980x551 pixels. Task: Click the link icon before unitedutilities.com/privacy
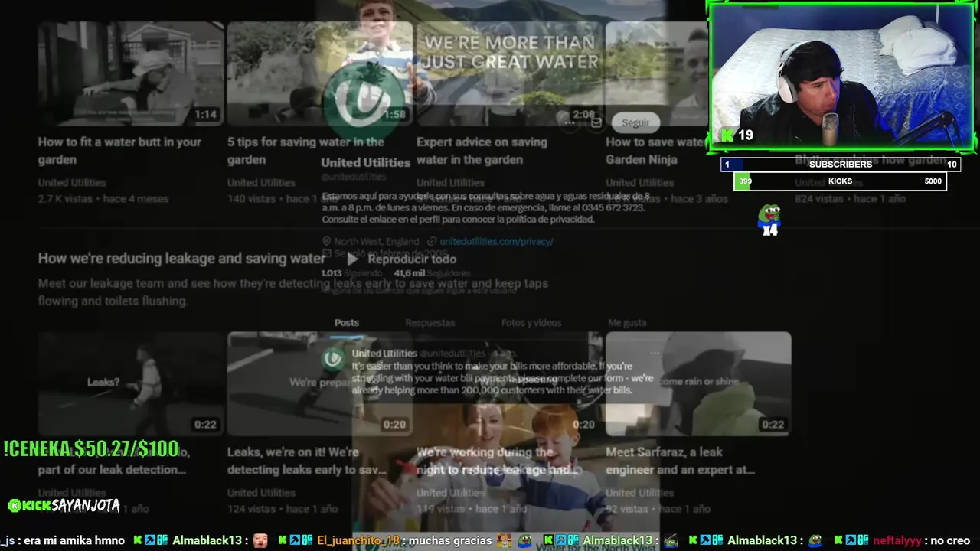(433, 241)
